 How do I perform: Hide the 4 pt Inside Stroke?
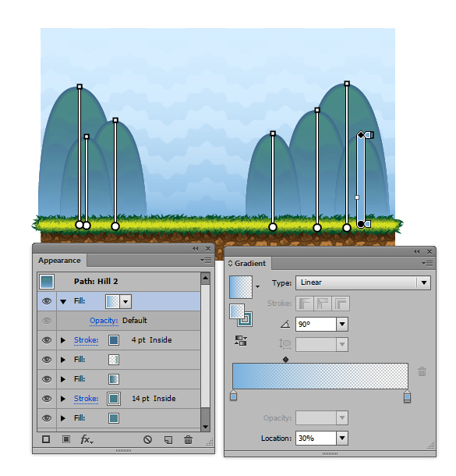coord(47,340)
